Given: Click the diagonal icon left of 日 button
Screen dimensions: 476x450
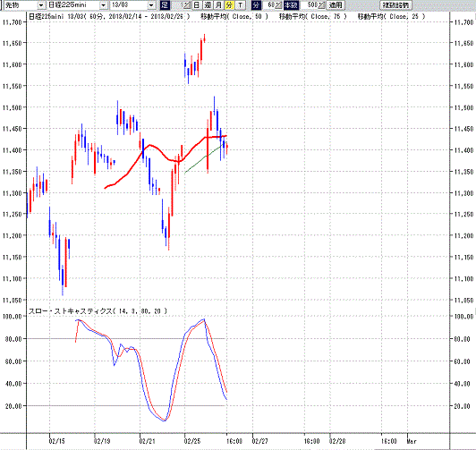Looking at the screenshot, I should click(x=187, y=4).
